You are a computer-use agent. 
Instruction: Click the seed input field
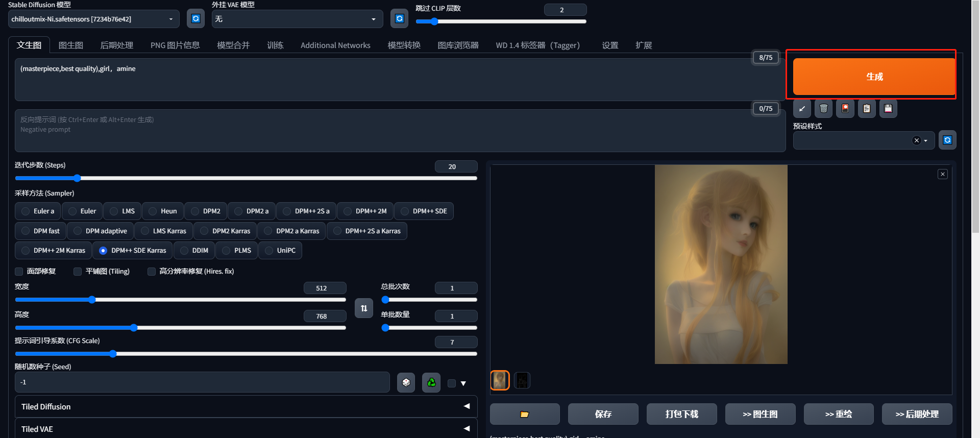pos(202,382)
